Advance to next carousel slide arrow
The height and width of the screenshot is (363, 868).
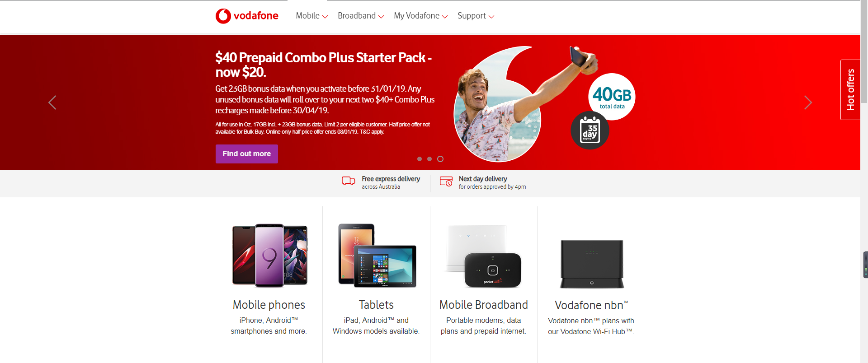tap(808, 102)
